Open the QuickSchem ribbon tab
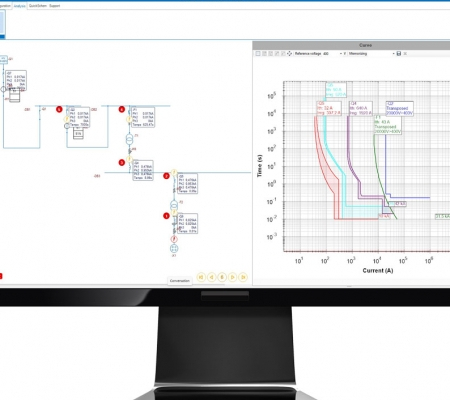450x400 pixels. (38, 6)
